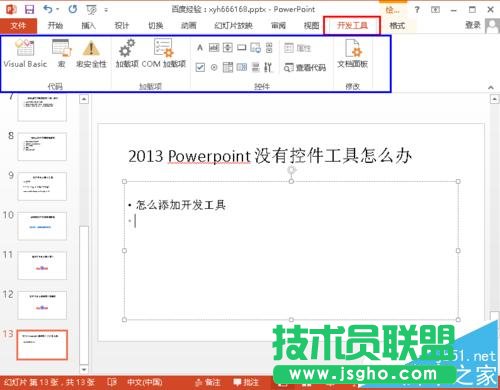
Task: Click the user account avatar
Action: (492, 26)
